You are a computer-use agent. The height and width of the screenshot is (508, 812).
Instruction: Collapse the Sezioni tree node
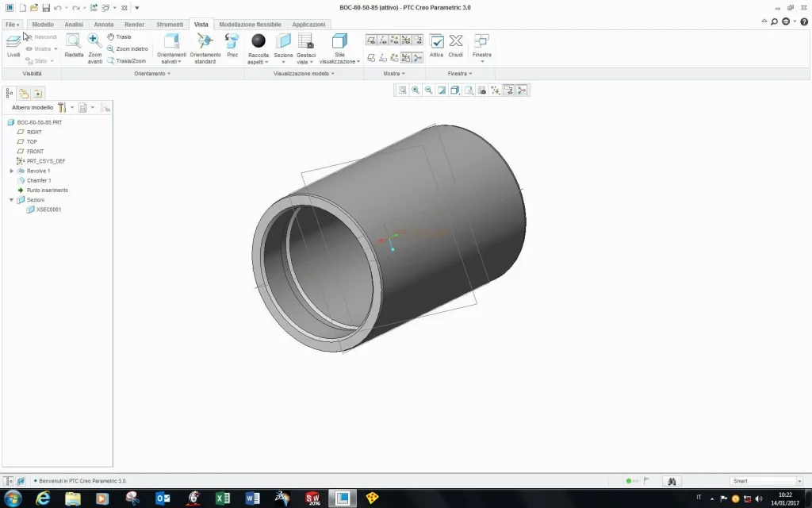11,200
